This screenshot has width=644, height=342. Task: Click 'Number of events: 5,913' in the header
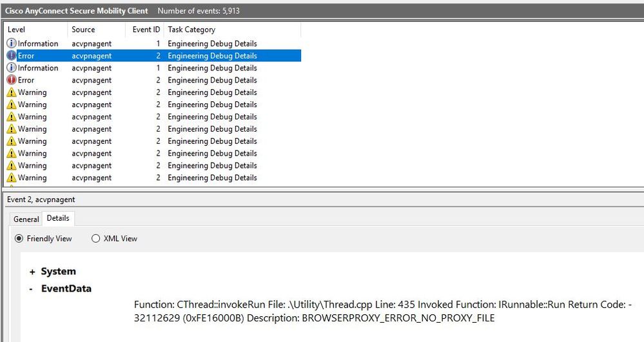point(199,11)
